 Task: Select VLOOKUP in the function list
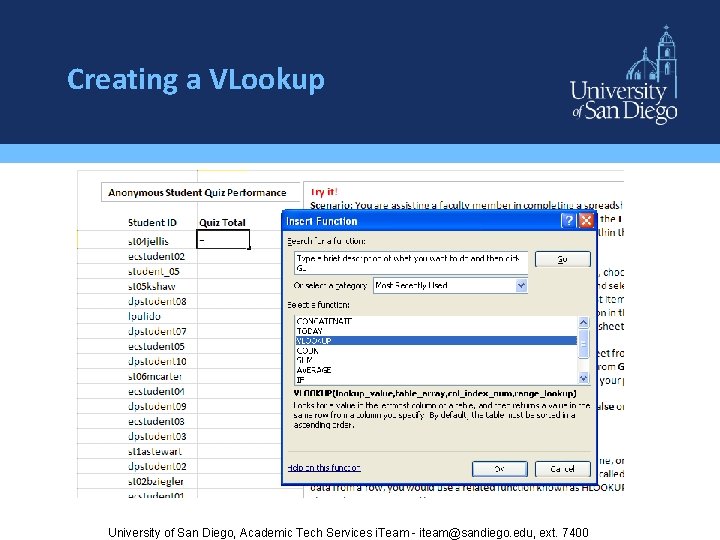[x=436, y=341]
